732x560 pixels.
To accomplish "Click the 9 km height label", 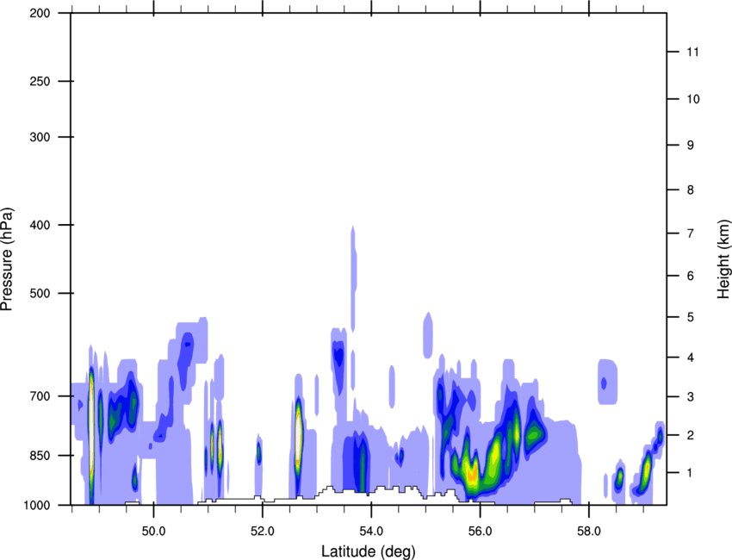I will 691,146.
